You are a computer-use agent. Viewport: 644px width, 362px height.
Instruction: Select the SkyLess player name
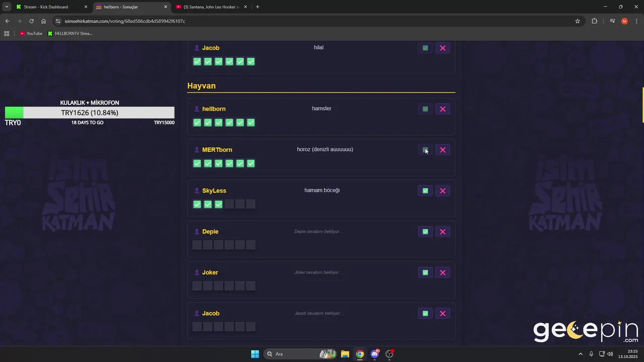214,191
